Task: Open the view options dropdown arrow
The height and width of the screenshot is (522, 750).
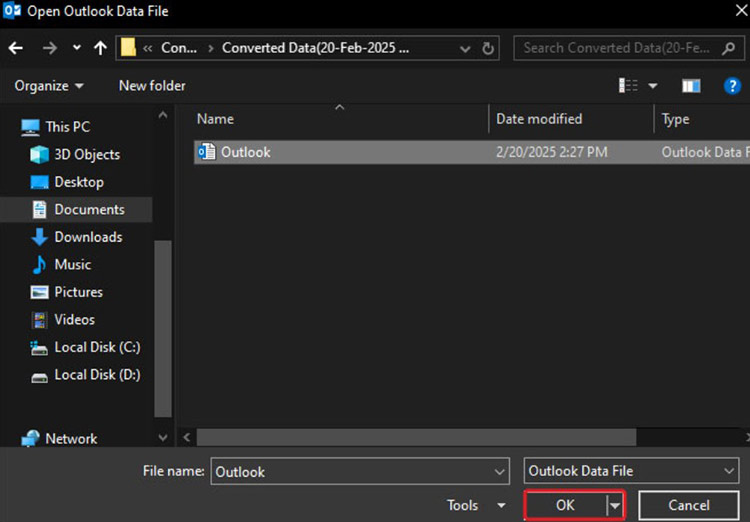Action: point(652,86)
